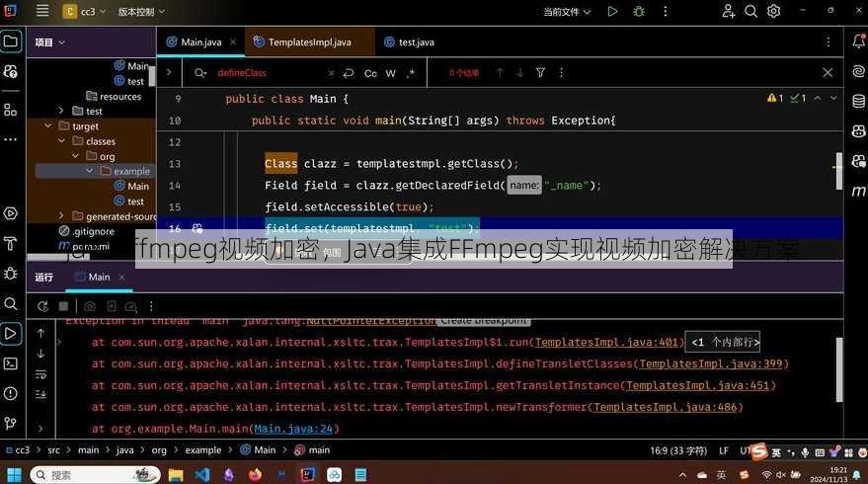
Task: Collapse the target folder
Action: [48, 126]
